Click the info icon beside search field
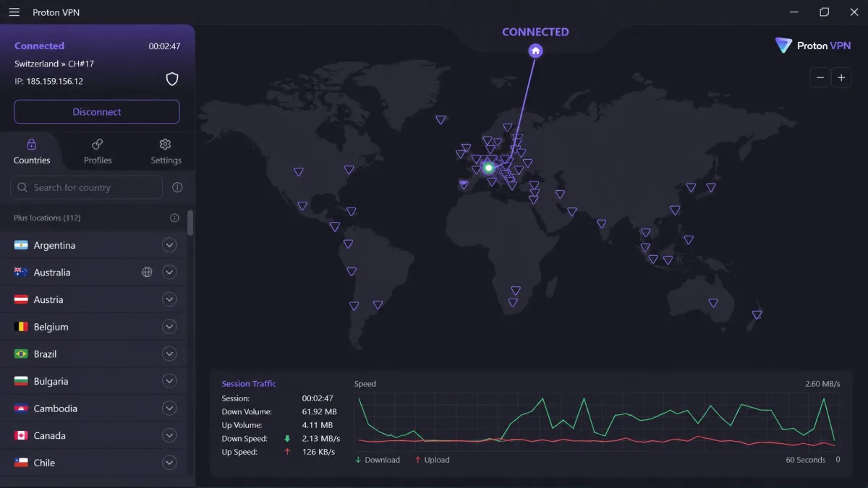Viewport: 868px width, 488px height. click(177, 187)
